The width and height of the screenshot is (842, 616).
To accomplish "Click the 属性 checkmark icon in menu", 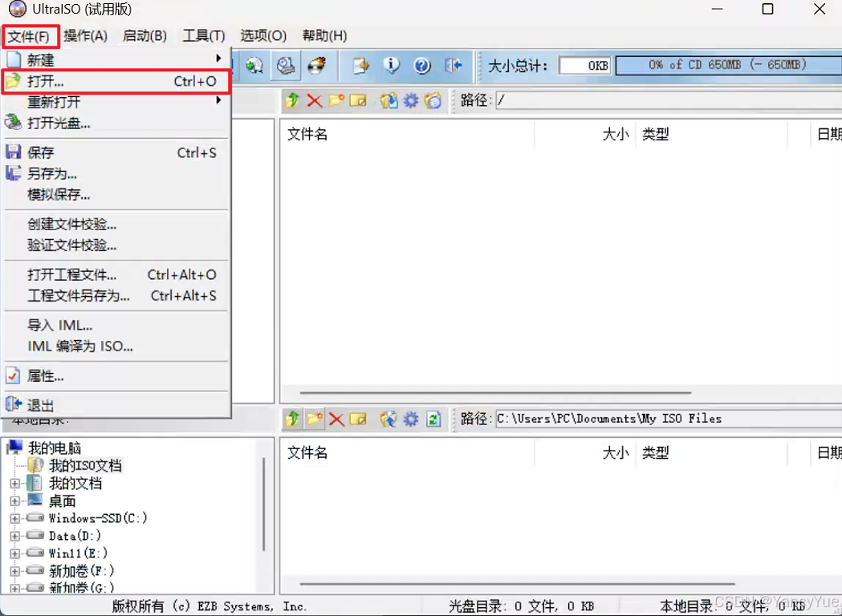I will click(x=13, y=375).
